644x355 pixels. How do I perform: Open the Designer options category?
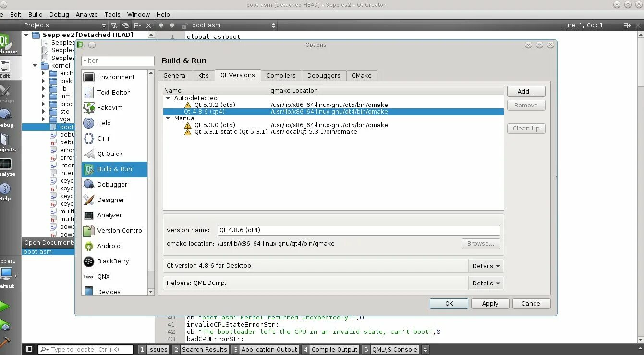[x=114, y=200]
